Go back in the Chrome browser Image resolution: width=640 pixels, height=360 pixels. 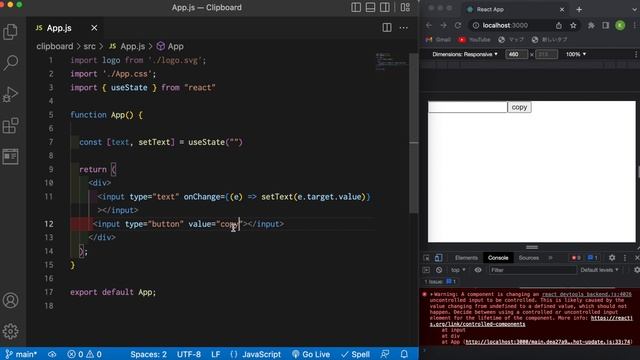[429, 25]
